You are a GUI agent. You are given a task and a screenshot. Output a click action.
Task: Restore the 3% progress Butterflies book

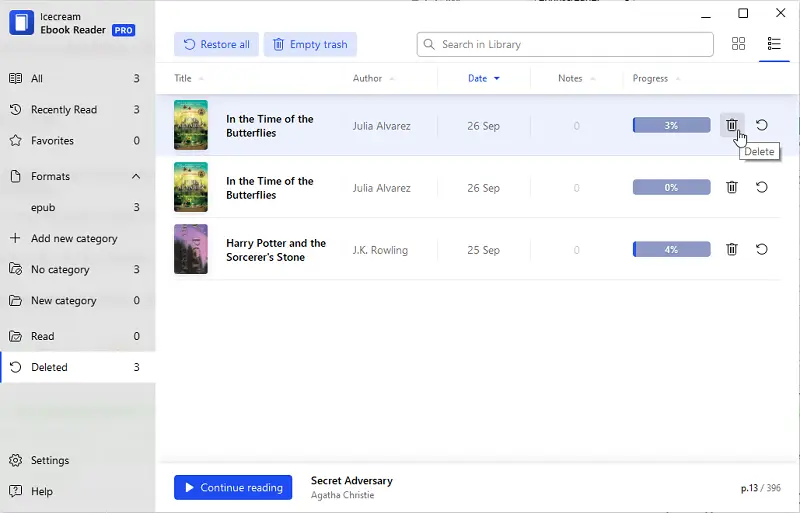[x=761, y=125]
